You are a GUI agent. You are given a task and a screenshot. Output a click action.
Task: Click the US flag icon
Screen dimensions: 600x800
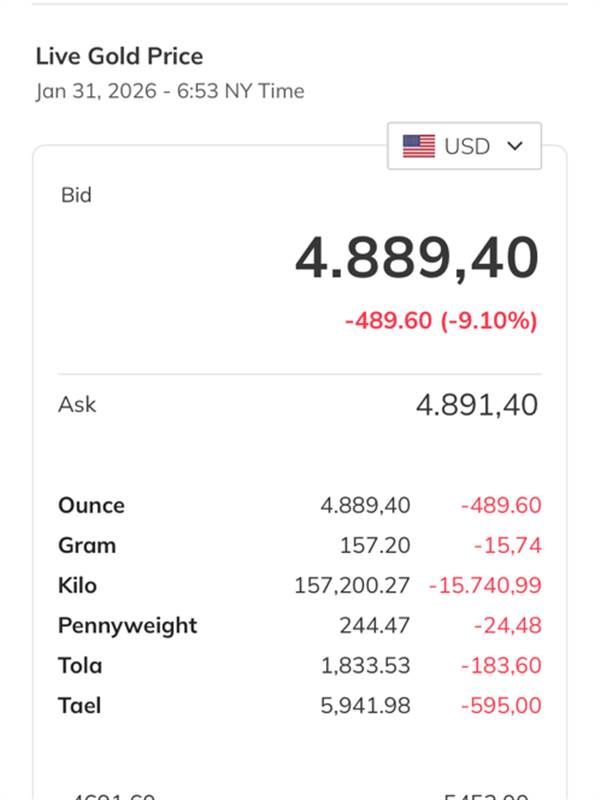coord(419,147)
